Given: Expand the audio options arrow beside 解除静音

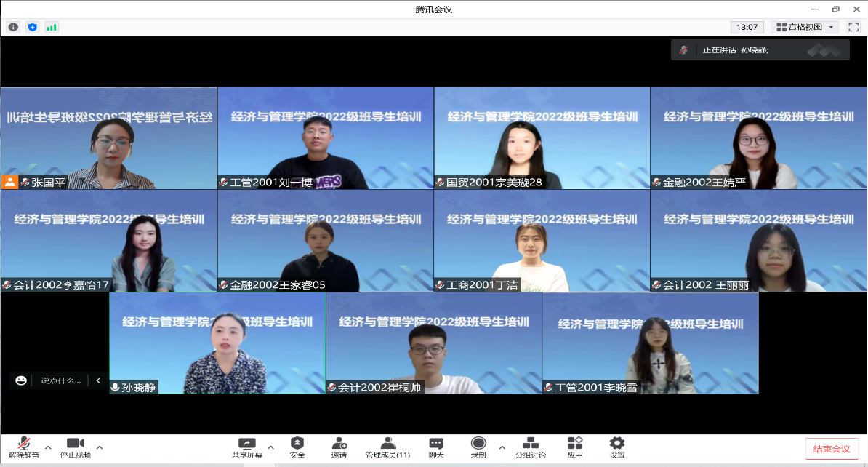Looking at the screenshot, I should 48,447.
